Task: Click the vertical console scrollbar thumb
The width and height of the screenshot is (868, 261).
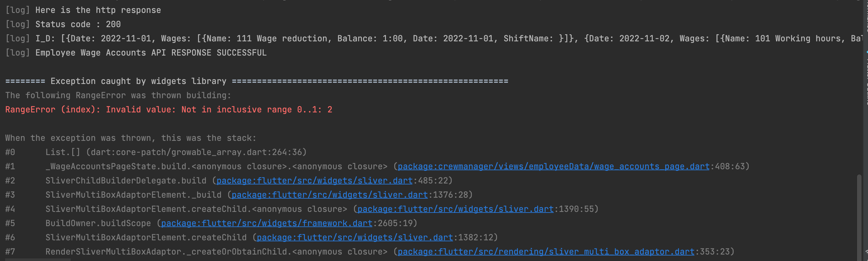Action: [x=859, y=217]
